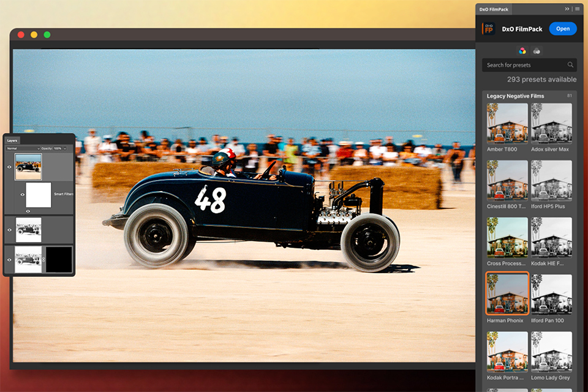Select the DxO FilmPack panel tab
Image resolution: width=588 pixels, height=392 pixels.
pos(494,9)
